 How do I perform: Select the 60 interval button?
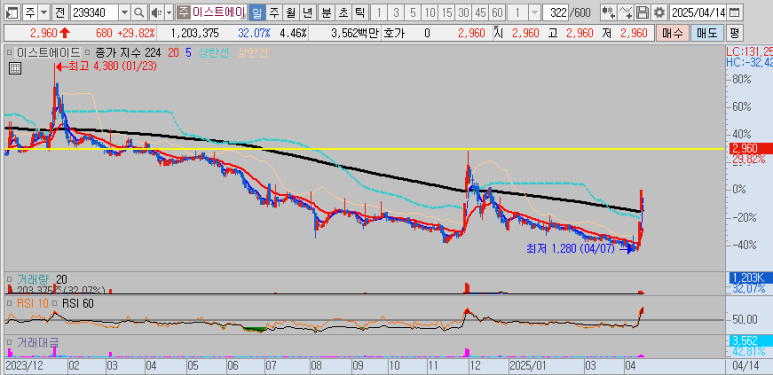tap(498, 12)
